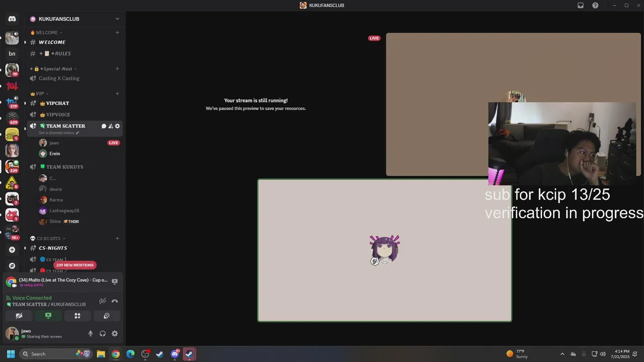Show hidden system tray icons chevron
Viewport: 644px width, 362px height.
click(562, 354)
